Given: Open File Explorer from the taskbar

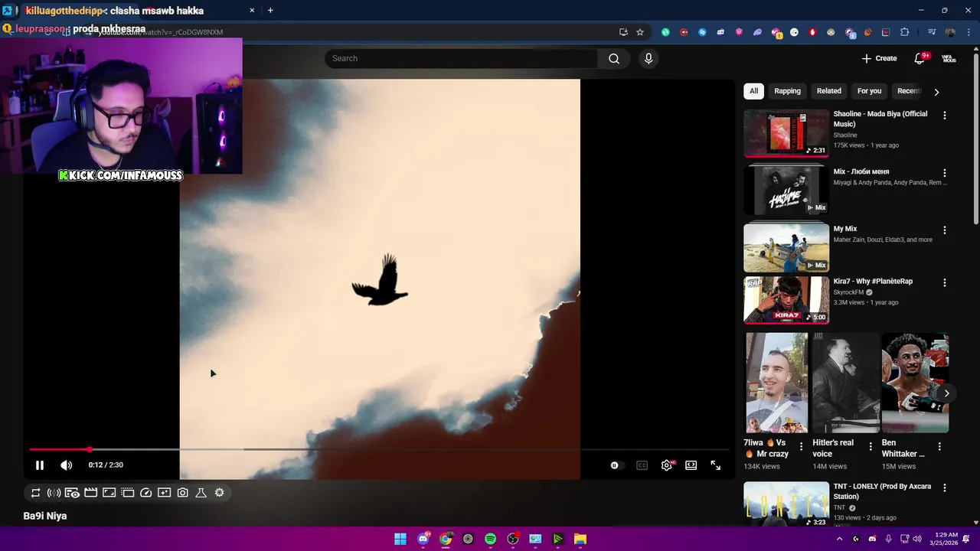Looking at the screenshot, I should 580,539.
